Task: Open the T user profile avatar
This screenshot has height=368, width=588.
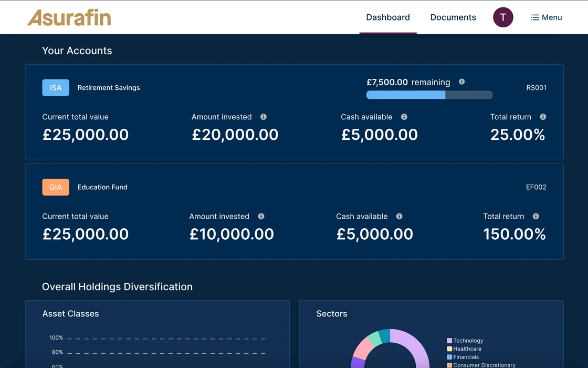Action: [x=503, y=17]
